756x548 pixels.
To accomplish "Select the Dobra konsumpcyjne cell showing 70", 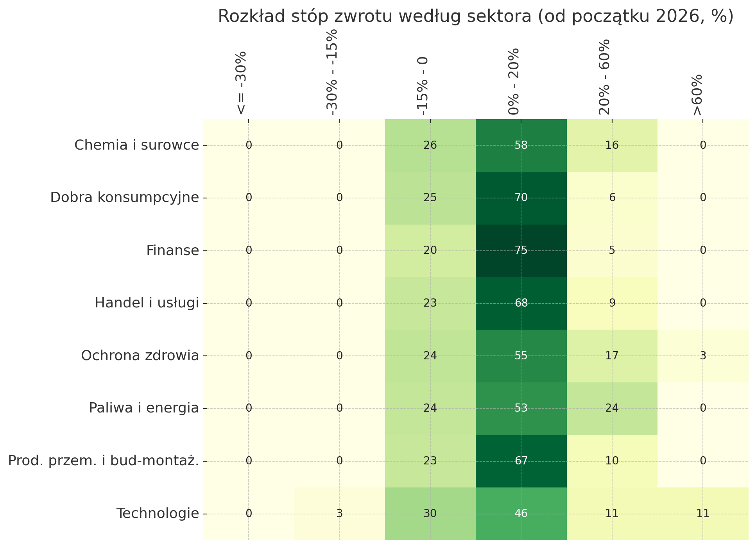I will coord(521,198).
